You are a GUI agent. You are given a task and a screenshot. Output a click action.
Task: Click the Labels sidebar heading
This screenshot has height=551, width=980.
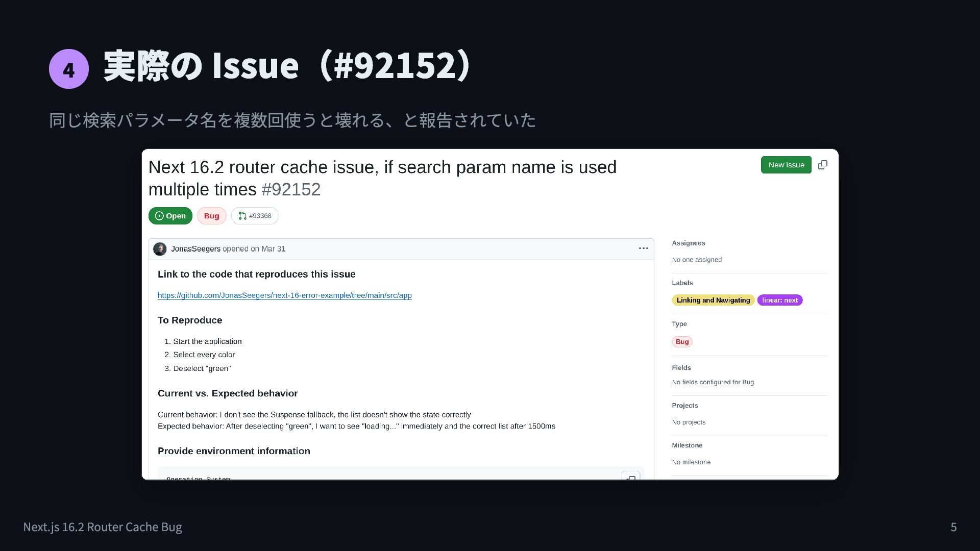point(682,283)
